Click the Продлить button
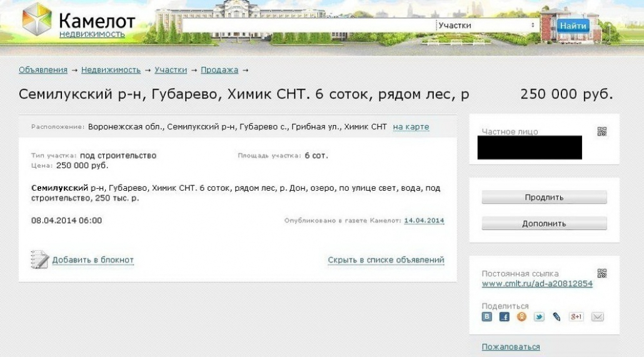 tap(544, 197)
